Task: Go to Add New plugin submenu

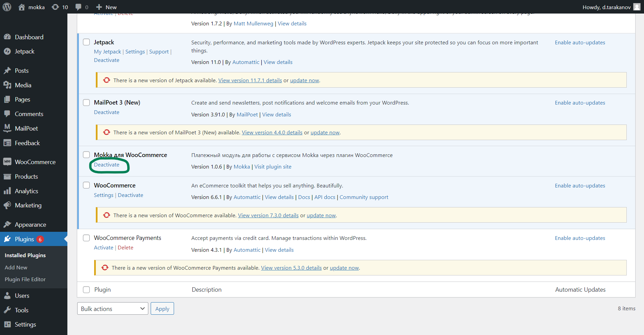Action: click(16, 267)
